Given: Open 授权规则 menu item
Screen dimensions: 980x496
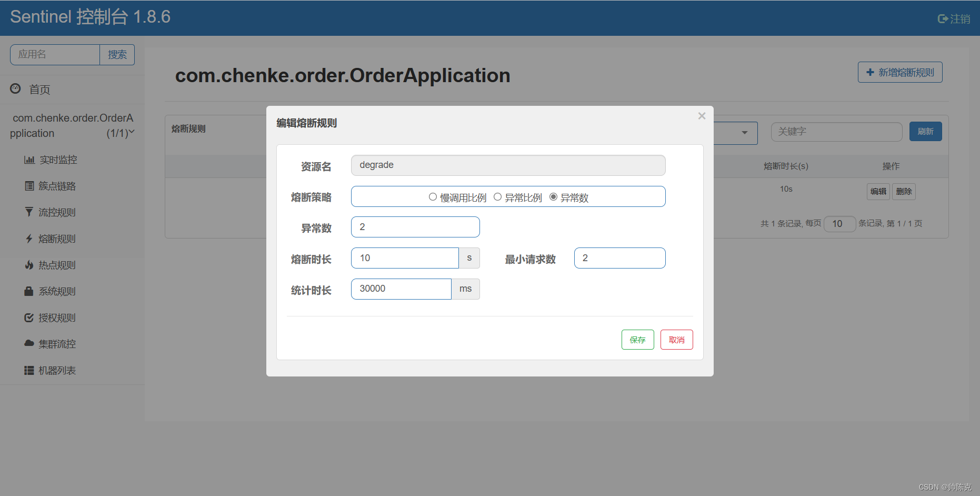Looking at the screenshot, I should pyautogui.click(x=57, y=318).
